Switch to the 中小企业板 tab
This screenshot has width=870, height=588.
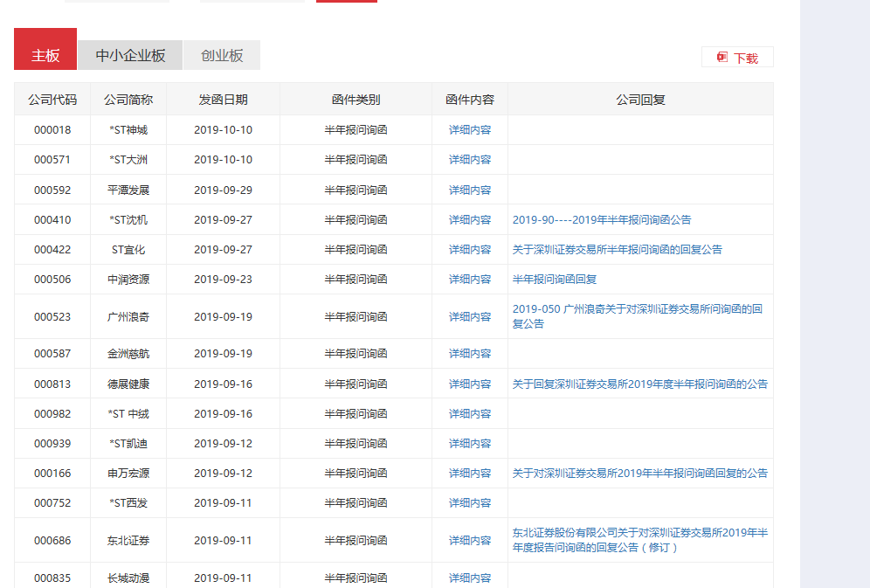pyautogui.click(x=130, y=55)
